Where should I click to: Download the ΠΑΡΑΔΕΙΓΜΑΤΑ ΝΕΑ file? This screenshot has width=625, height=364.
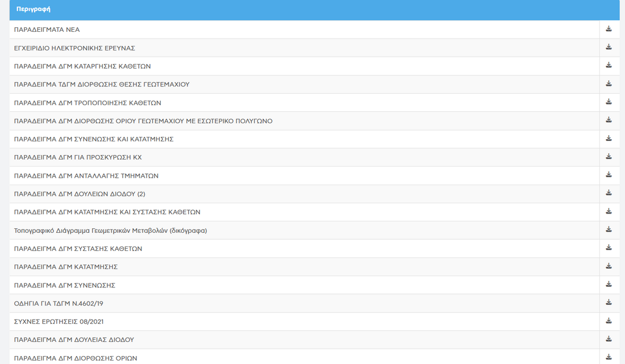[x=609, y=29]
